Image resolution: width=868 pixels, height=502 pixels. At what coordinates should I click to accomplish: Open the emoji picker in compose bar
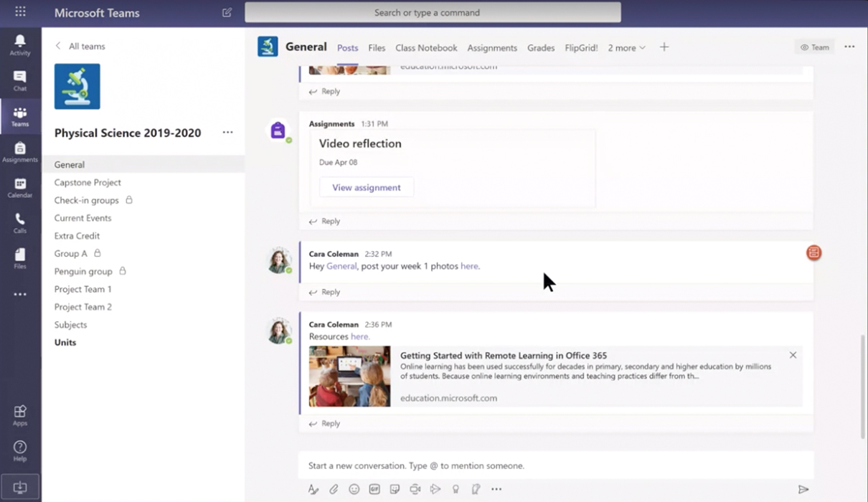(x=354, y=489)
